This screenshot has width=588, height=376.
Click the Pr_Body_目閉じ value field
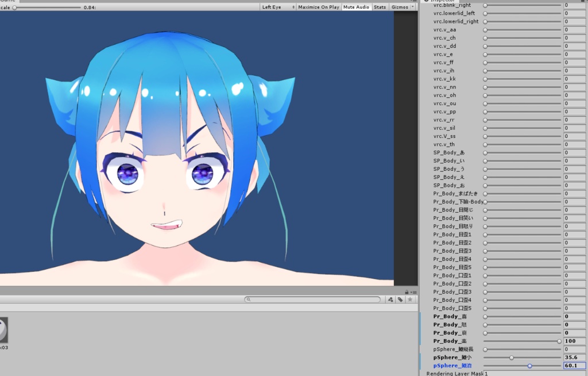pyautogui.click(x=574, y=210)
